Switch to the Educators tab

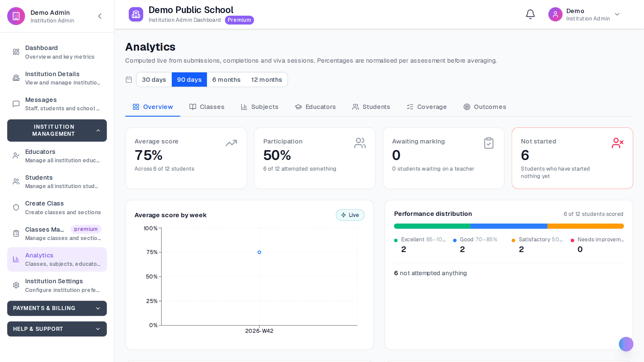pyautogui.click(x=315, y=107)
